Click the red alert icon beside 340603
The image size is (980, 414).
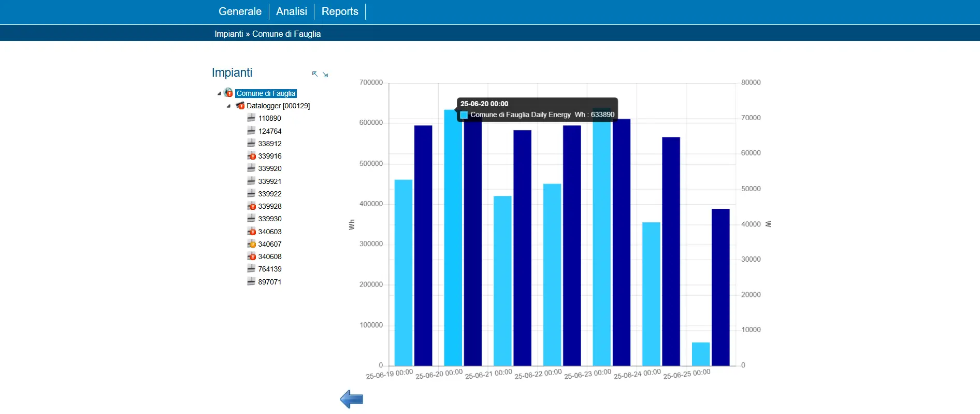(x=252, y=232)
